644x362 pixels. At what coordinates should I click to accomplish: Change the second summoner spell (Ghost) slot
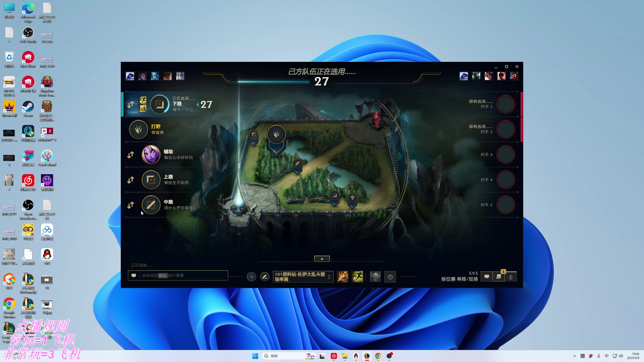tap(357, 277)
